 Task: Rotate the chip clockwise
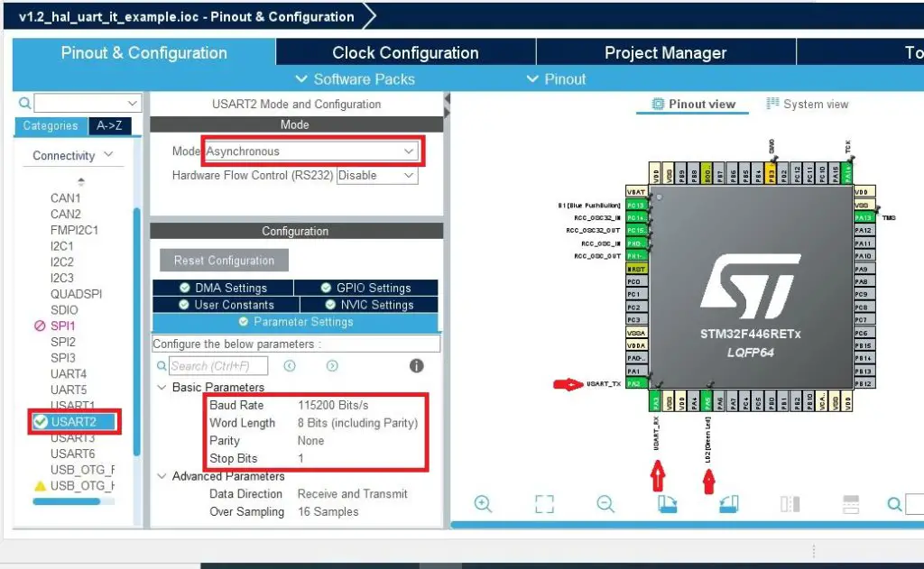(667, 503)
